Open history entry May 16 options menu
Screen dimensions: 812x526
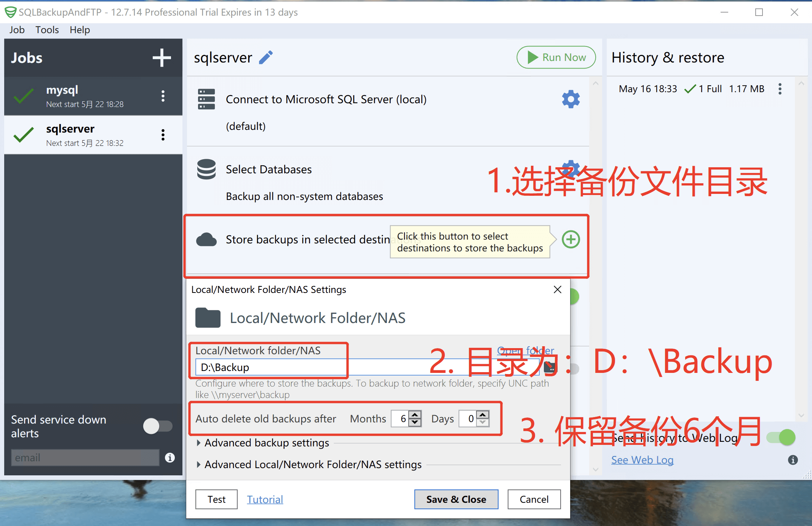[780, 89]
